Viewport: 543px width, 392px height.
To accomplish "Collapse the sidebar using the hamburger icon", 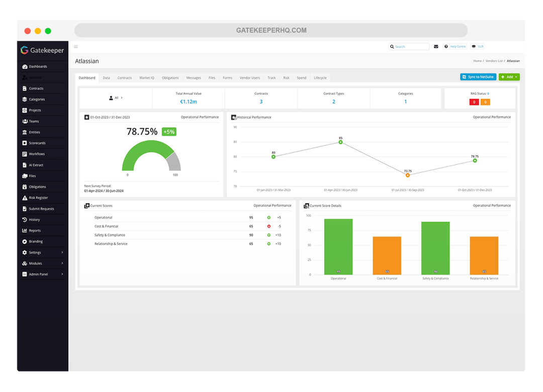I will coord(76,46).
